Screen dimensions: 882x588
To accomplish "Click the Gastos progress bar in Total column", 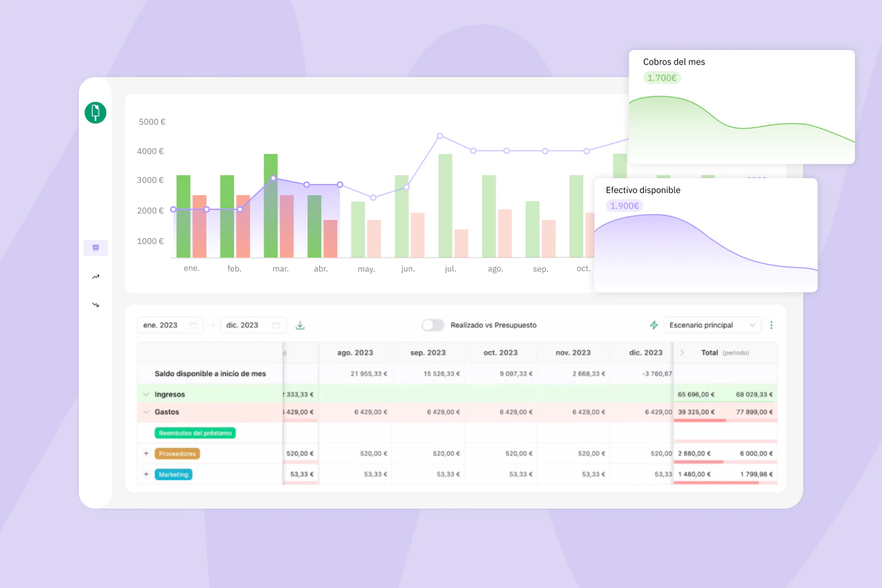I will [726, 420].
